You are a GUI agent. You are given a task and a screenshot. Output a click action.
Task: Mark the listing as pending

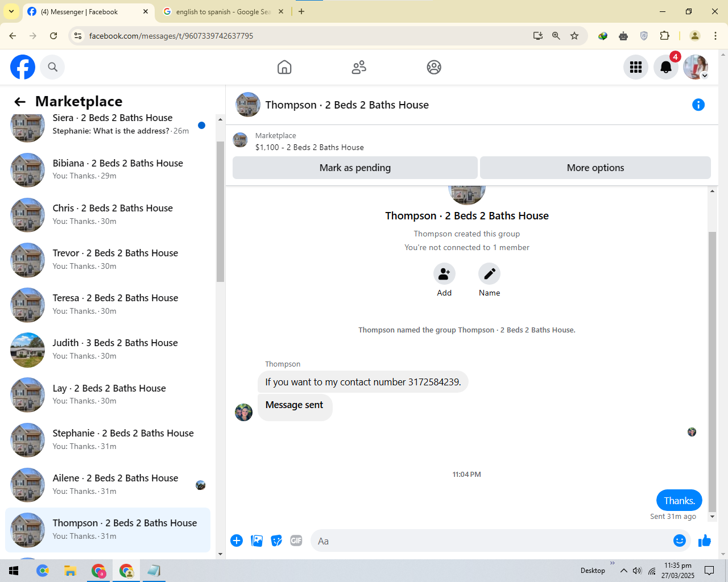pos(355,168)
